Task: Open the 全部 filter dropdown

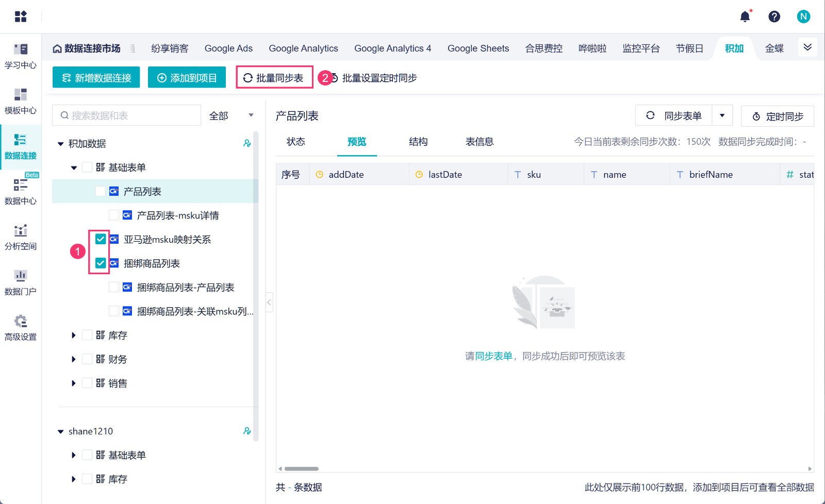Action: (x=231, y=115)
